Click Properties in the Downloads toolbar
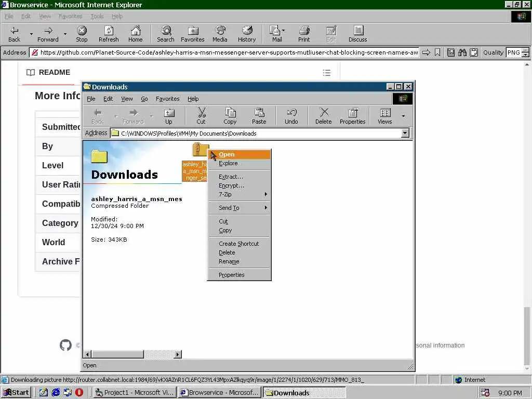The width and height of the screenshot is (532, 399). [353, 116]
